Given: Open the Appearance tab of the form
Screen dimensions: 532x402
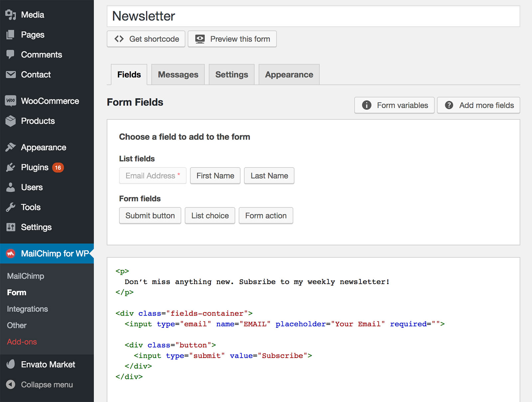Looking at the screenshot, I should (289, 74).
